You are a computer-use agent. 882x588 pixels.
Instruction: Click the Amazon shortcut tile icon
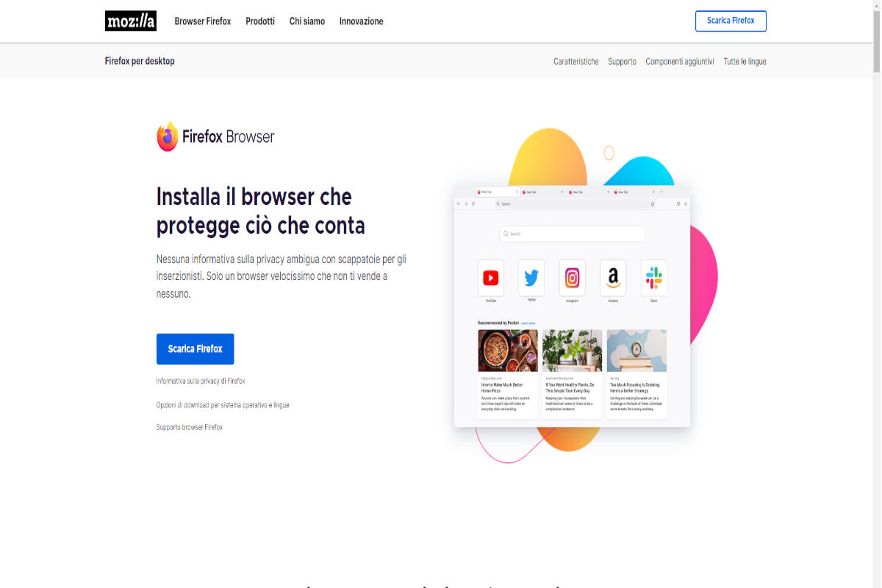[613, 278]
